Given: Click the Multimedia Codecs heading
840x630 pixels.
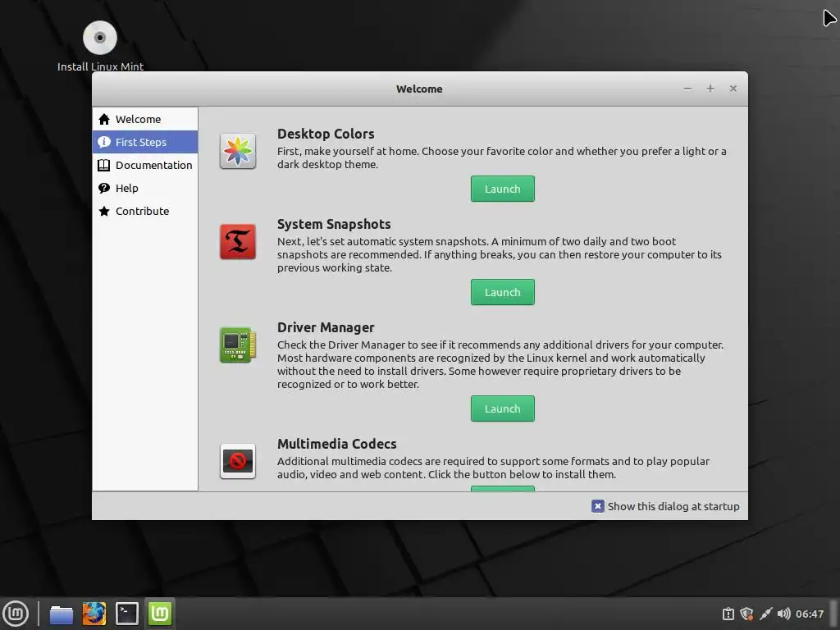Looking at the screenshot, I should click(x=337, y=444).
